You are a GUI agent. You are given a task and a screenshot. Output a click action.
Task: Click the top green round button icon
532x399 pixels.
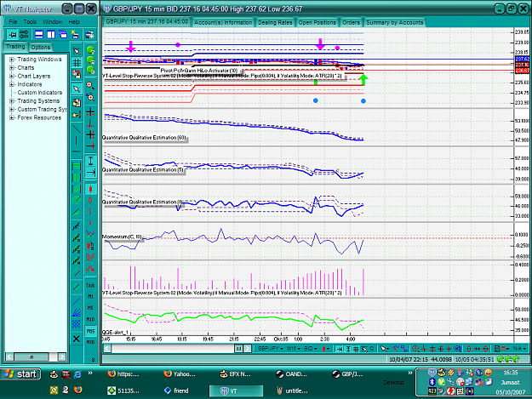(90, 50)
